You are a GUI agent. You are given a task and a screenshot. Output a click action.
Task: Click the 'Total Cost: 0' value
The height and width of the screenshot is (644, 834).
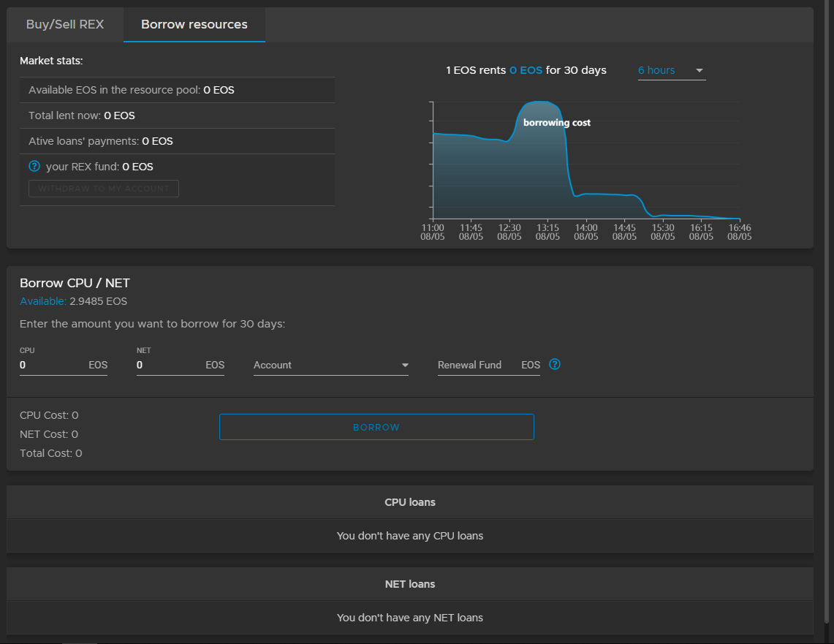click(x=51, y=453)
